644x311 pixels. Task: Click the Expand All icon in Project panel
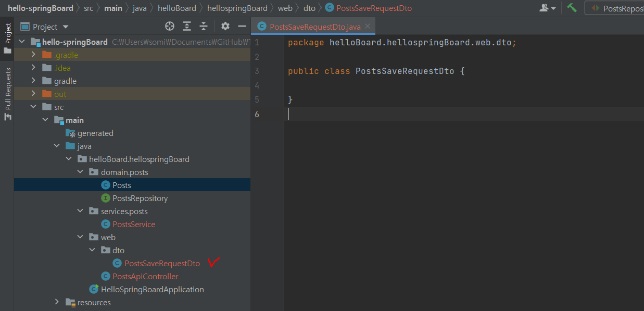pos(187,26)
